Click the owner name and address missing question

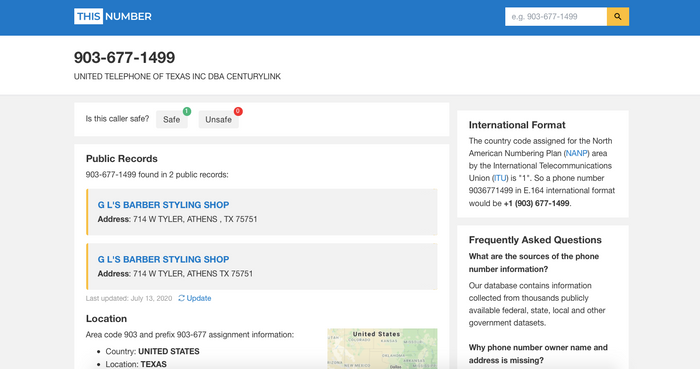pos(538,354)
